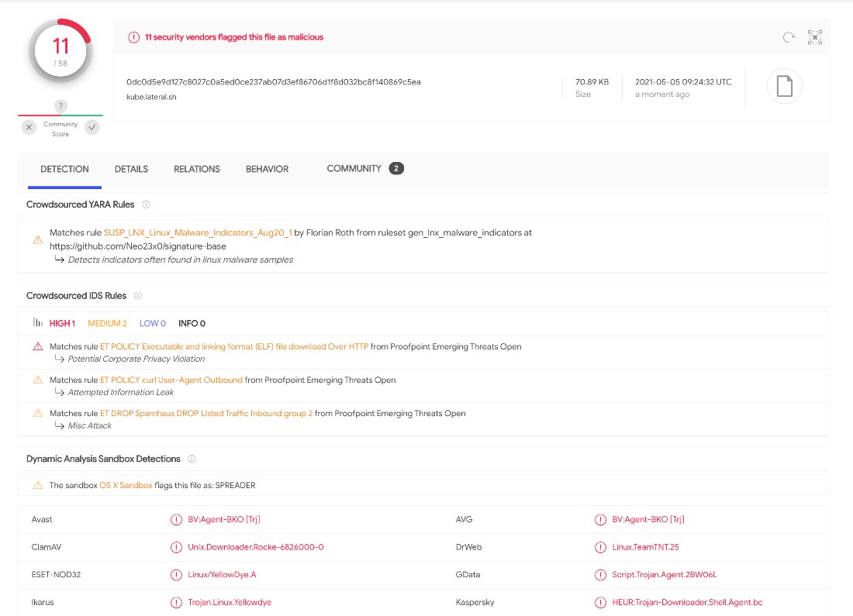Open the RELATIONS tab
This screenshot has width=853, height=616.
tap(196, 169)
